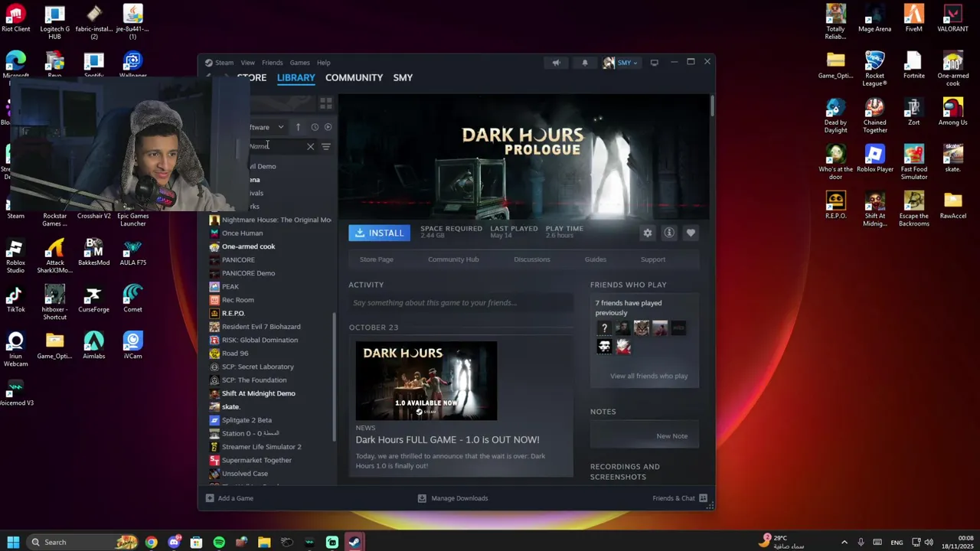
Task: Click the main content scrollbar
Action: pyautogui.click(x=712, y=106)
